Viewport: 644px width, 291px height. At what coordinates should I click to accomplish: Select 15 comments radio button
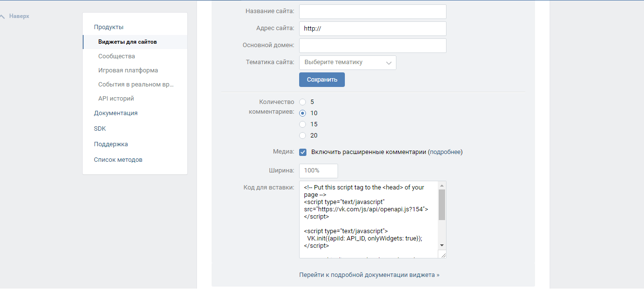pos(303,124)
